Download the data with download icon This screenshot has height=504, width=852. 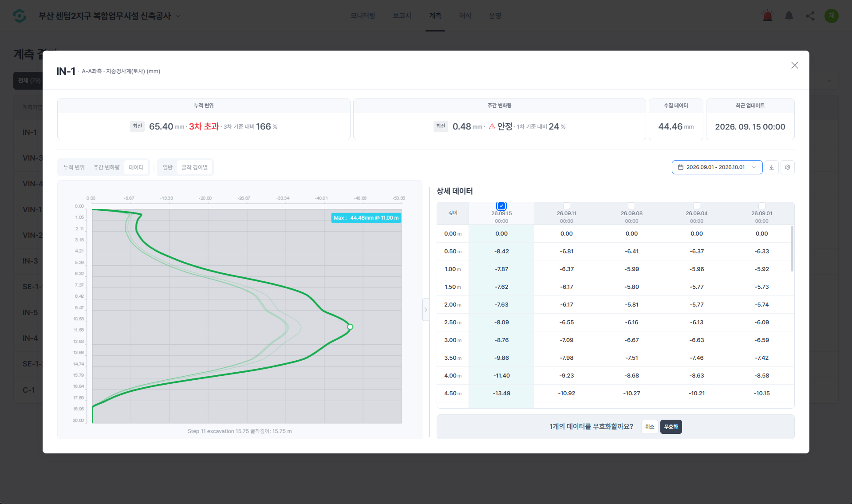(771, 167)
